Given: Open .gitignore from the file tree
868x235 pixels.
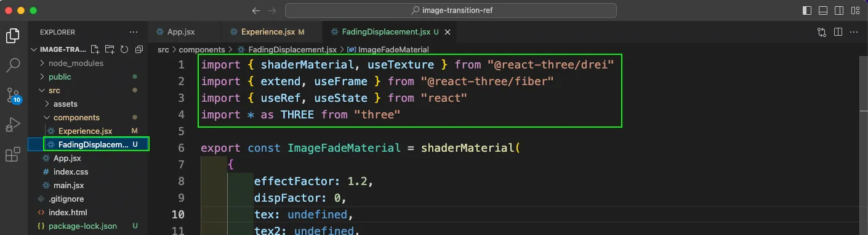Looking at the screenshot, I should (66, 199).
